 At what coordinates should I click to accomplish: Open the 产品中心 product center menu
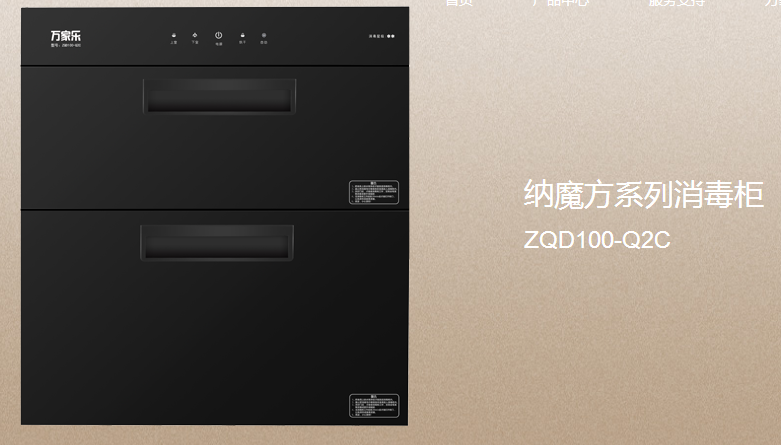pos(560,2)
